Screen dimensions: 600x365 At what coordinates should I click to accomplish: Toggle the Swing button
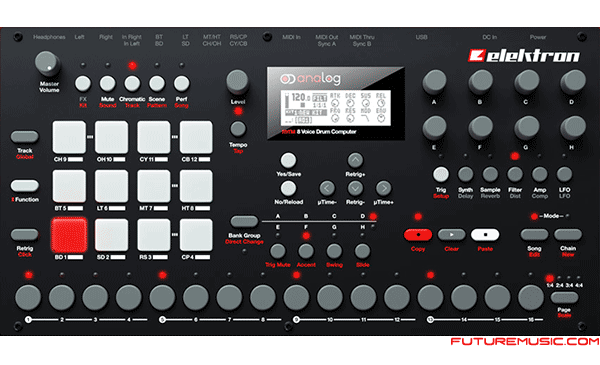[x=334, y=251]
